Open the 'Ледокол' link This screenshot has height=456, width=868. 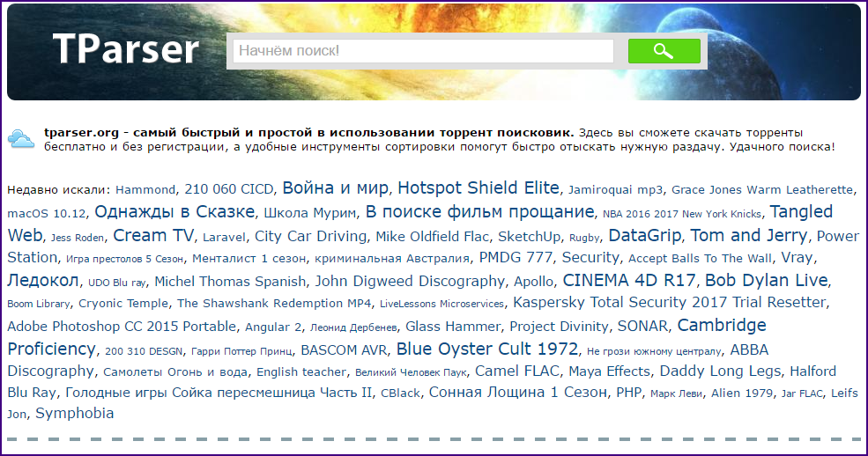point(43,280)
